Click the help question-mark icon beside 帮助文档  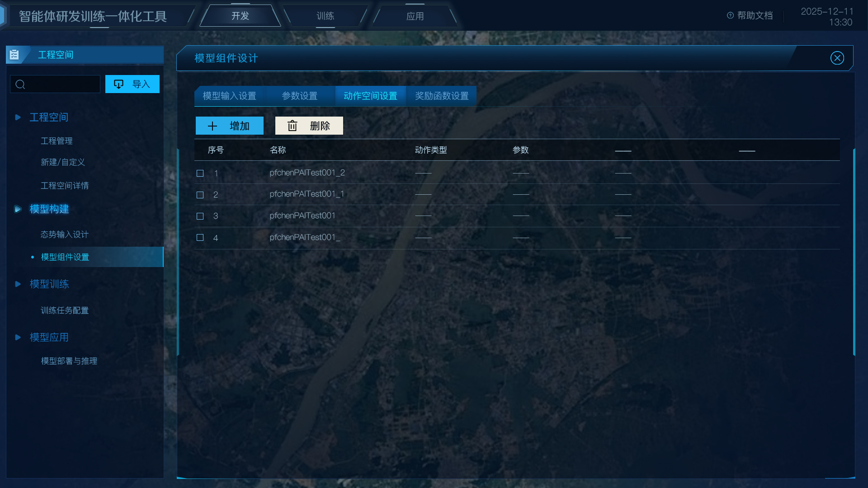click(730, 16)
